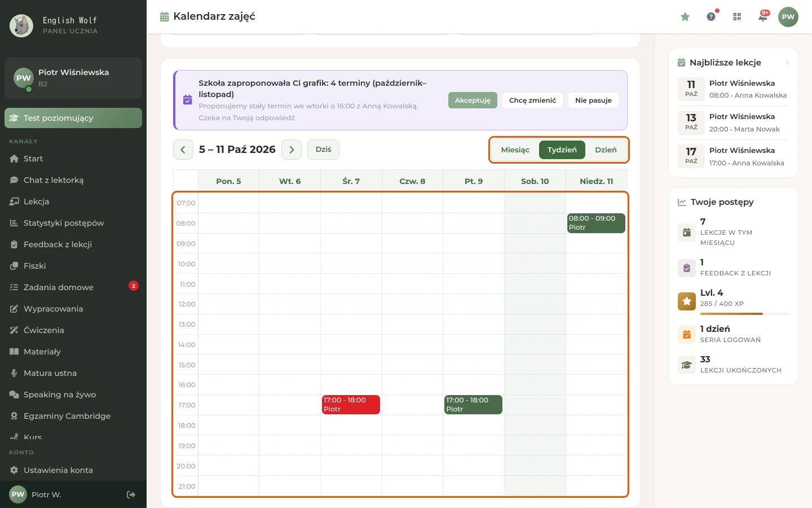Click the Materiały sidebar icon
This screenshot has width=812, height=508.
(x=14, y=352)
